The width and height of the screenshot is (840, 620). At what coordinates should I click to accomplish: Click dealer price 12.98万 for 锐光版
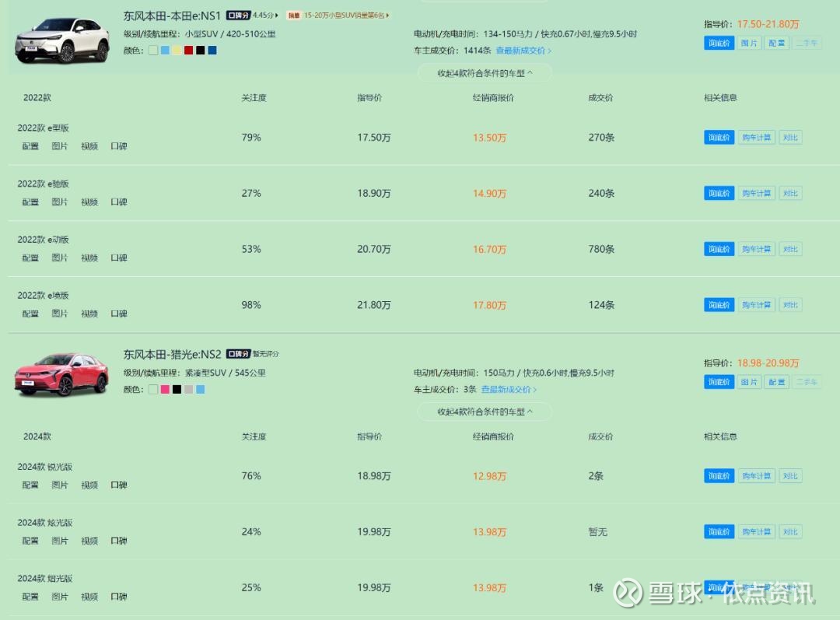tap(489, 476)
